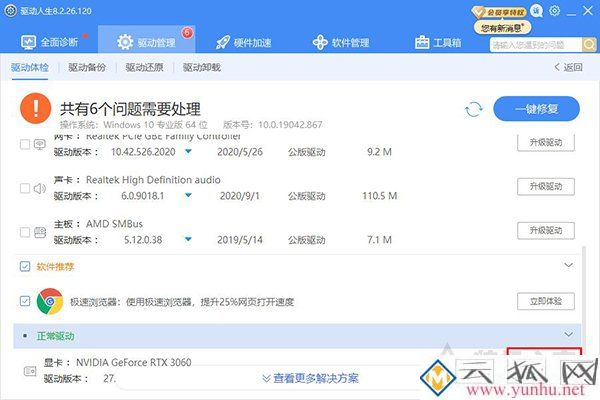
Task: Click the app logo in title bar
Action: click(10, 10)
